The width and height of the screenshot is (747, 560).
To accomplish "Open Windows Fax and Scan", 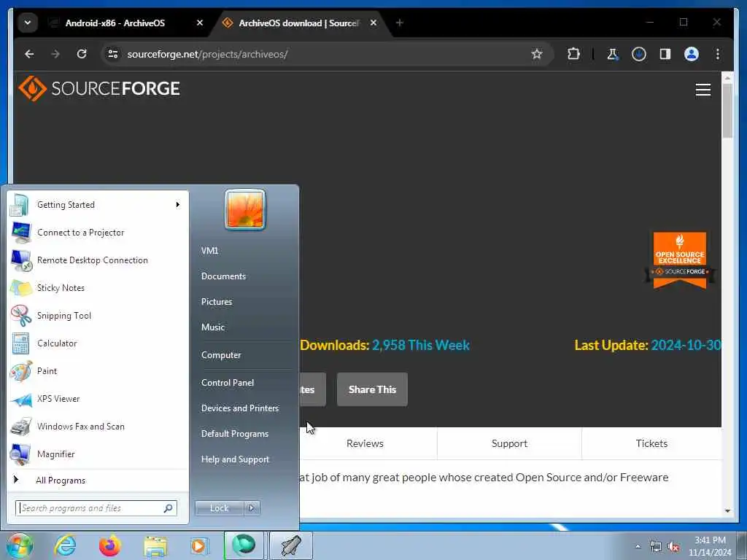I will coord(98,426).
